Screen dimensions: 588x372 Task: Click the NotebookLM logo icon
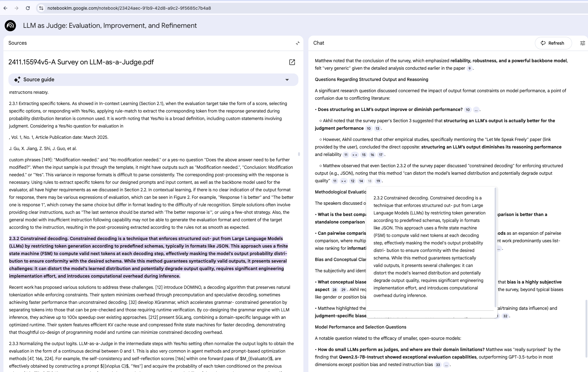(10, 26)
